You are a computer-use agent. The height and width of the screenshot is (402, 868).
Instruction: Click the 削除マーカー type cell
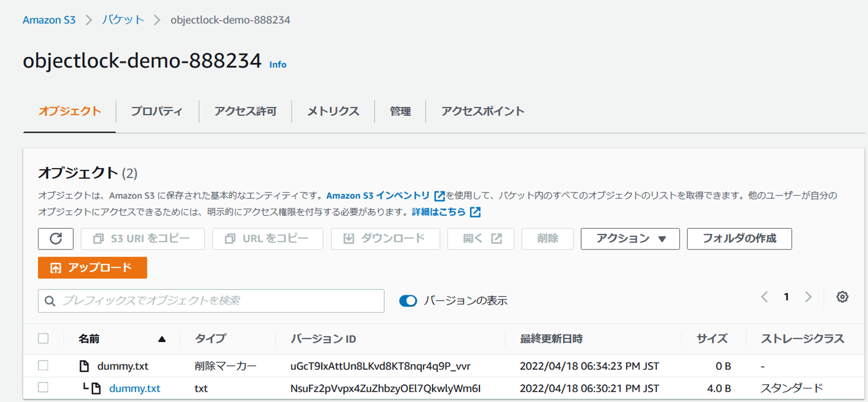(x=226, y=366)
